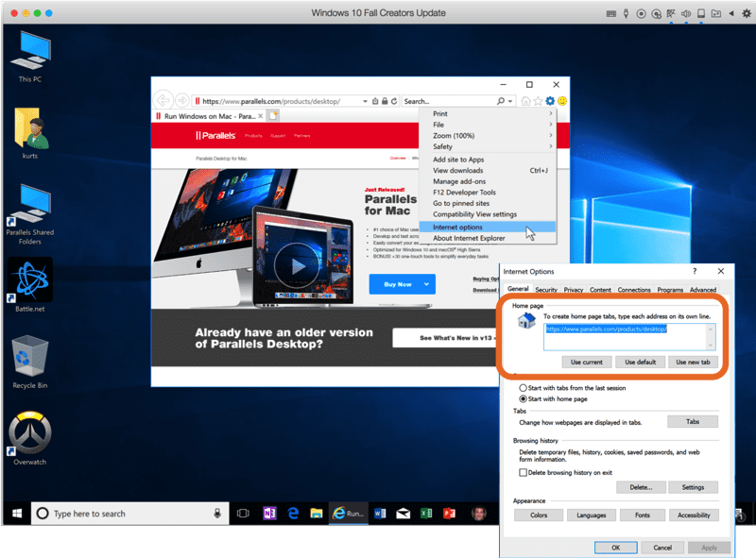Open the Buy Now dropdown arrow
Screen dimensions: 756x558
[x=427, y=284]
